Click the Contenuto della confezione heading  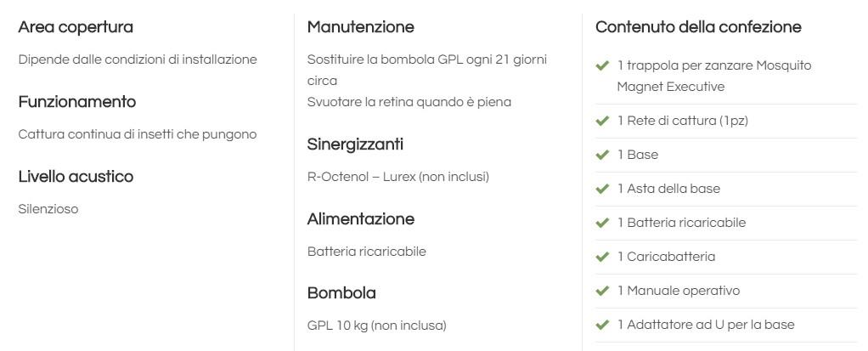click(699, 27)
